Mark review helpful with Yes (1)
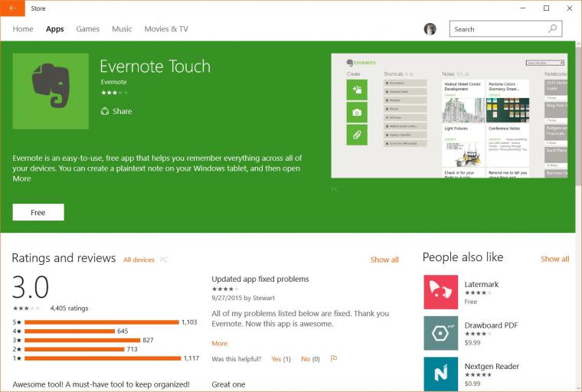The image size is (582, 392). tap(281, 359)
